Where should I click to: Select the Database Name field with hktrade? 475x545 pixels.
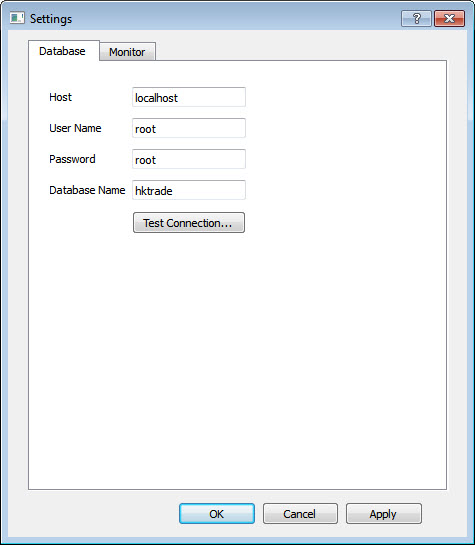click(x=189, y=190)
